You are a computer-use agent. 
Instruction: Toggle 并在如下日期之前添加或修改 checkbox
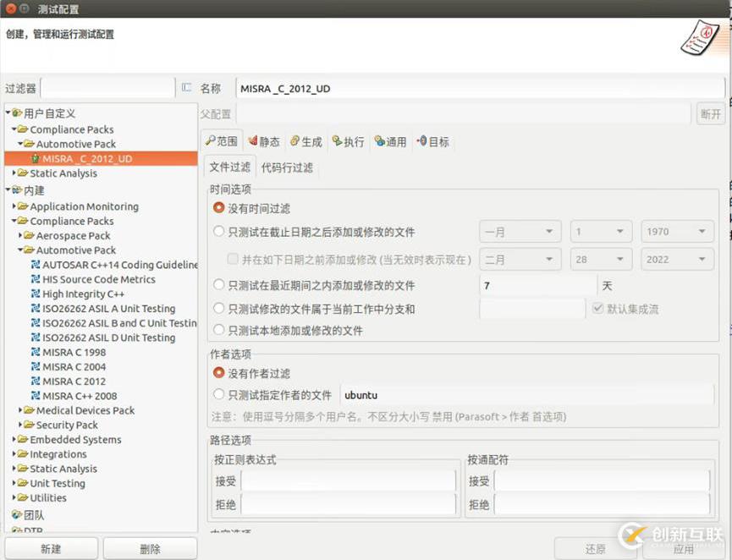point(233,259)
